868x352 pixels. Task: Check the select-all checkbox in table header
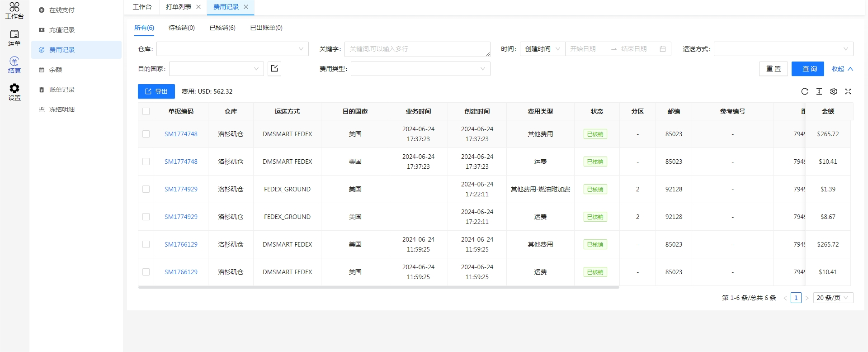coord(146,111)
